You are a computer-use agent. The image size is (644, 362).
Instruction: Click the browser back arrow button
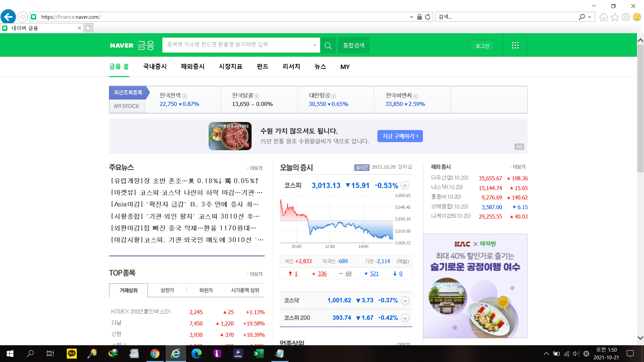point(8,17)
